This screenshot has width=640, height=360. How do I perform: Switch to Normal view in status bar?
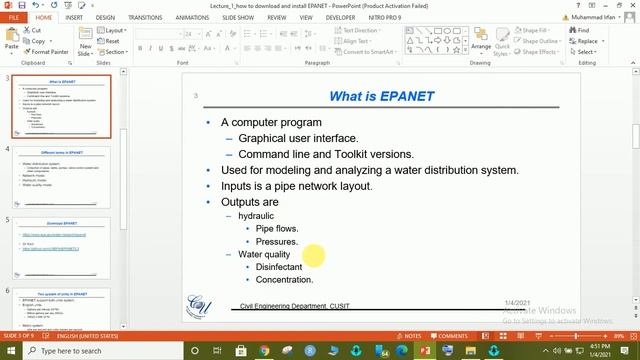[x=485, y=336]
